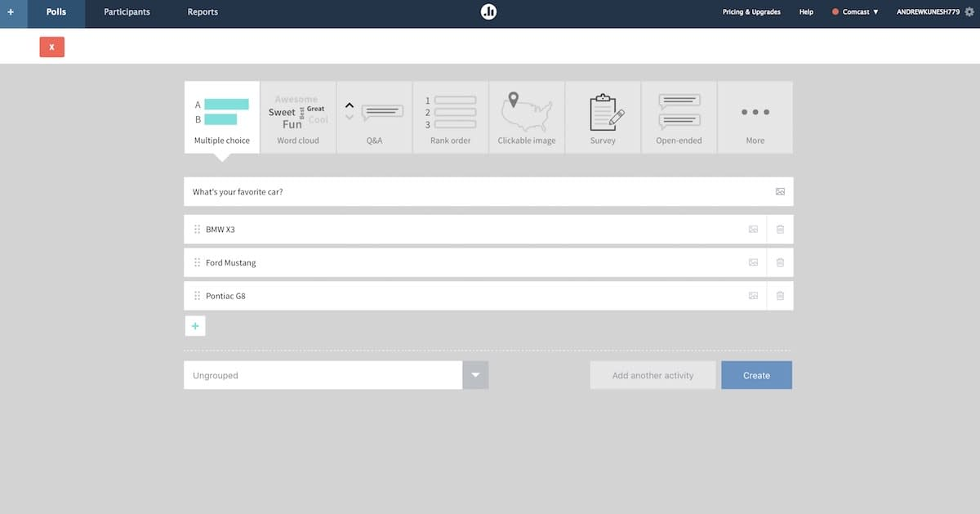Show More activity types
Screen dimensions: 980x514
click(755, 117)
